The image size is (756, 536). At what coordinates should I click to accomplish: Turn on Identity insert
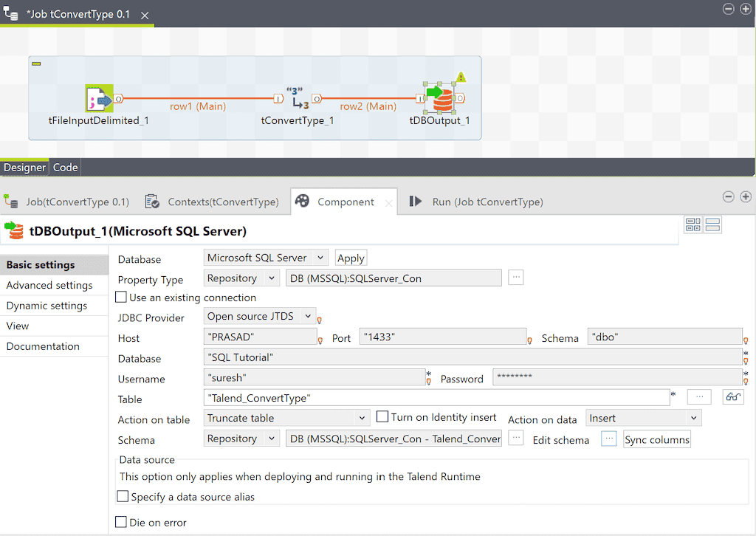381,417
